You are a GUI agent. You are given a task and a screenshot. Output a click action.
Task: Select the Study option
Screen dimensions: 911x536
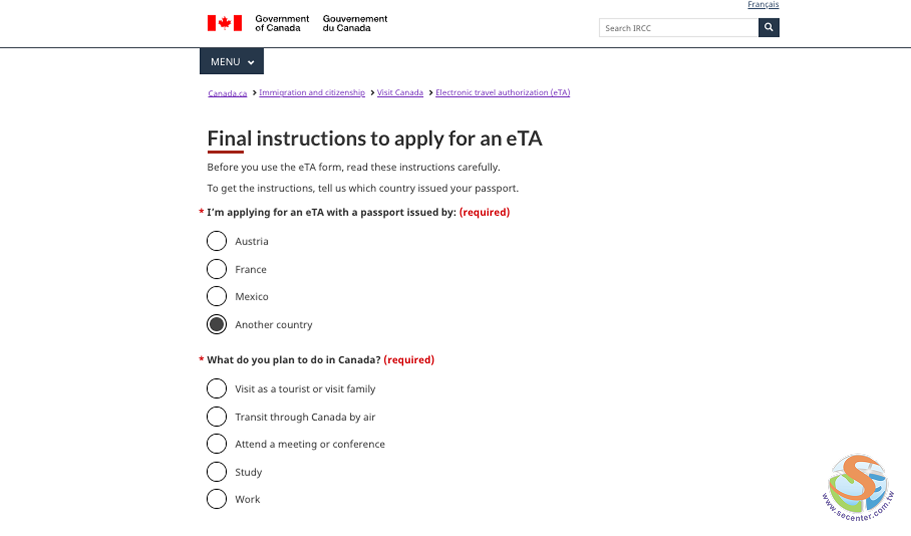[217, 472]
